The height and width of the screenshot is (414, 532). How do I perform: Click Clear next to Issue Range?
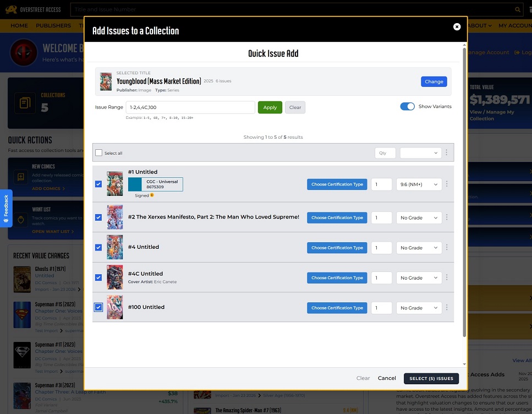pyautogui.click(x=295, y=107)
